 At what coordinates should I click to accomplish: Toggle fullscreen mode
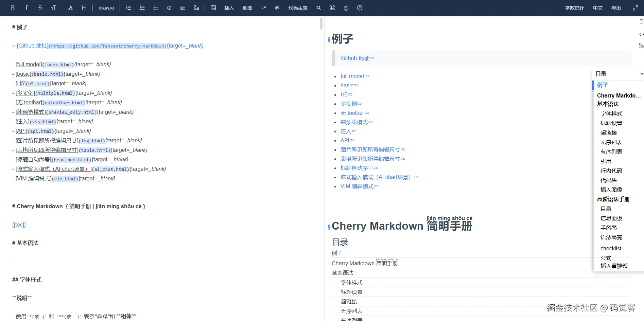tap(636, 8)
